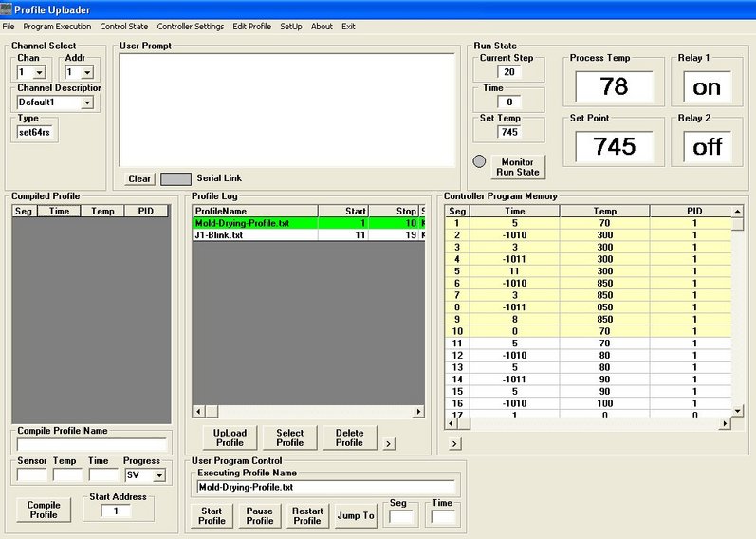Click the expand arrow button beside Delete Profile
Screen dimensions: 756x539
[388, 443]
